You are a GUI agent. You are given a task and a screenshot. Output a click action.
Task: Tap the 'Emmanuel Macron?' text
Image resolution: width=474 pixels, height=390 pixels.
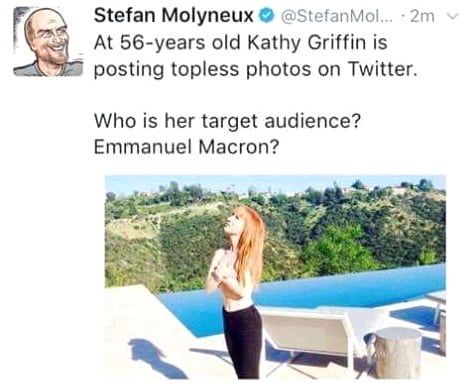[x=186, y=147]
